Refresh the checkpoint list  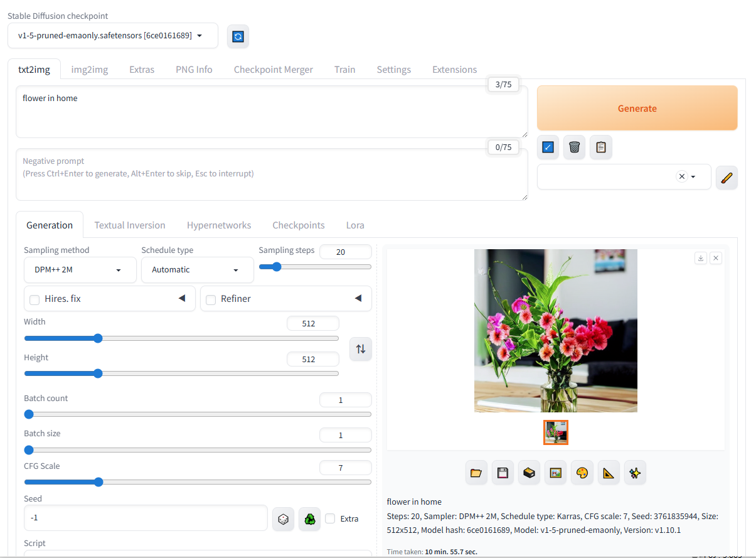click(x=238, y=36)
